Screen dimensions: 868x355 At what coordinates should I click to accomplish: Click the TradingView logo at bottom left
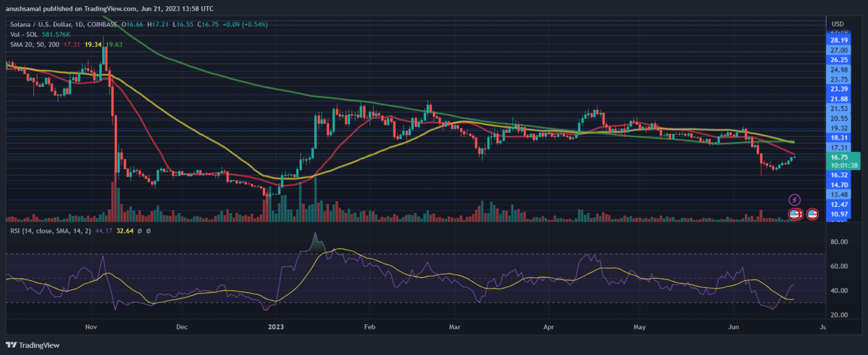point(32,345)
